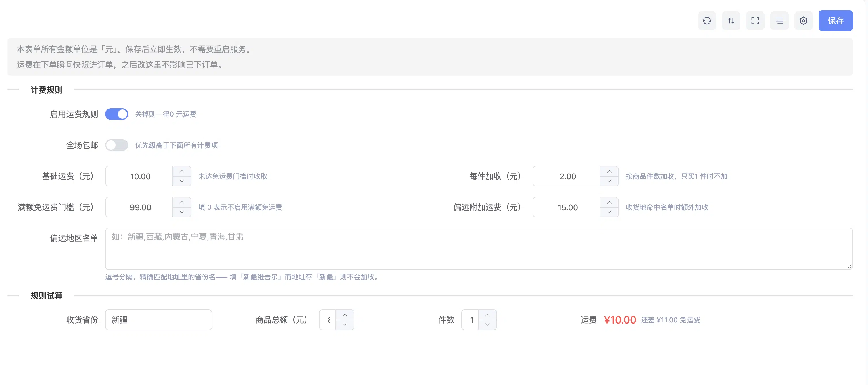868x385 pixels.
Task: Click the 商品总额 number input
Action: [x=328, y=320]
